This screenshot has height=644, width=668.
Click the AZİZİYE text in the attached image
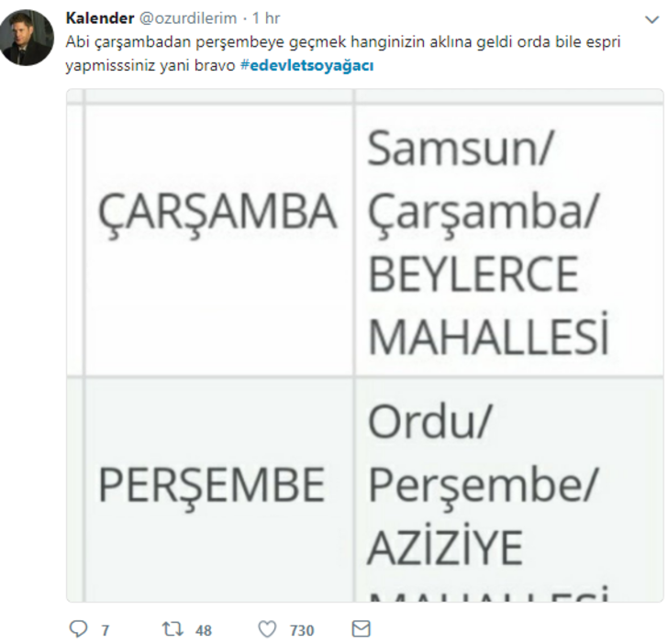[x=445, y=548]
